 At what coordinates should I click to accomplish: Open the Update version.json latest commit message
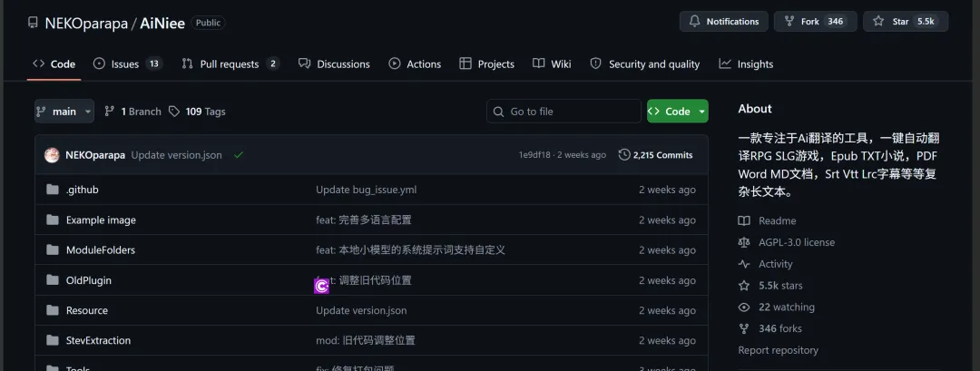click(x=176, y=155)
